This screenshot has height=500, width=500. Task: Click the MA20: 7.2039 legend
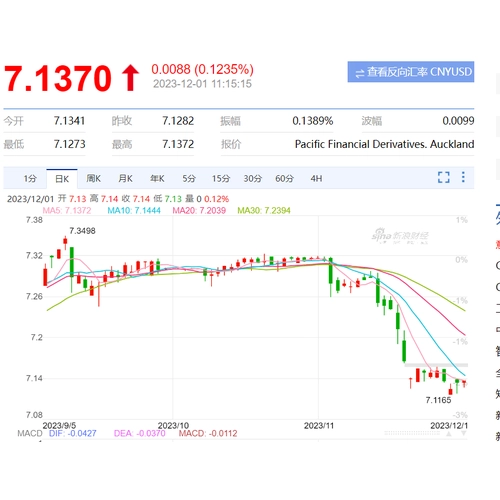point(199,211)
